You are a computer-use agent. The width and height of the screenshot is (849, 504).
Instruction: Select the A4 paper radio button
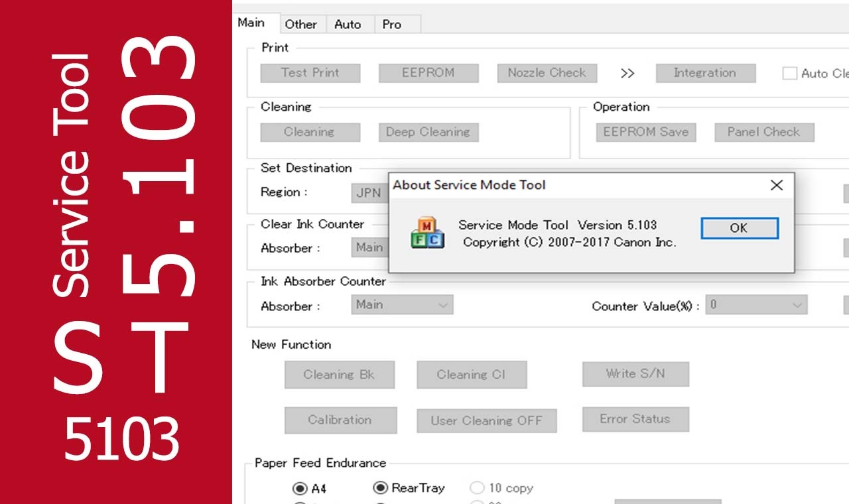coord(300,489)
